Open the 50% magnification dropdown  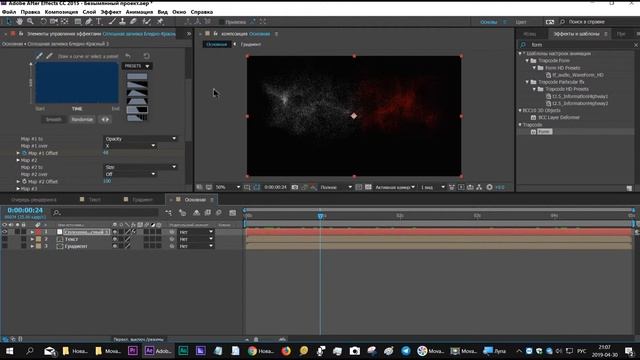point(227,187)
